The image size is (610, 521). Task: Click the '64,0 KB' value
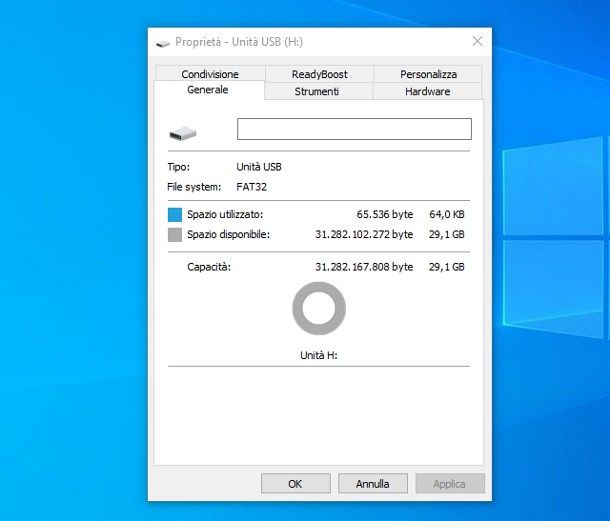447,214
